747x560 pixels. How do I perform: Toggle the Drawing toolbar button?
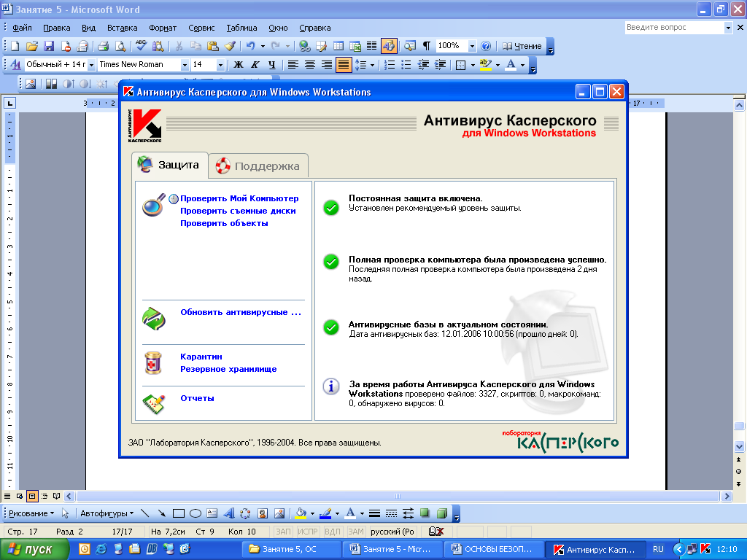(389, 46)
